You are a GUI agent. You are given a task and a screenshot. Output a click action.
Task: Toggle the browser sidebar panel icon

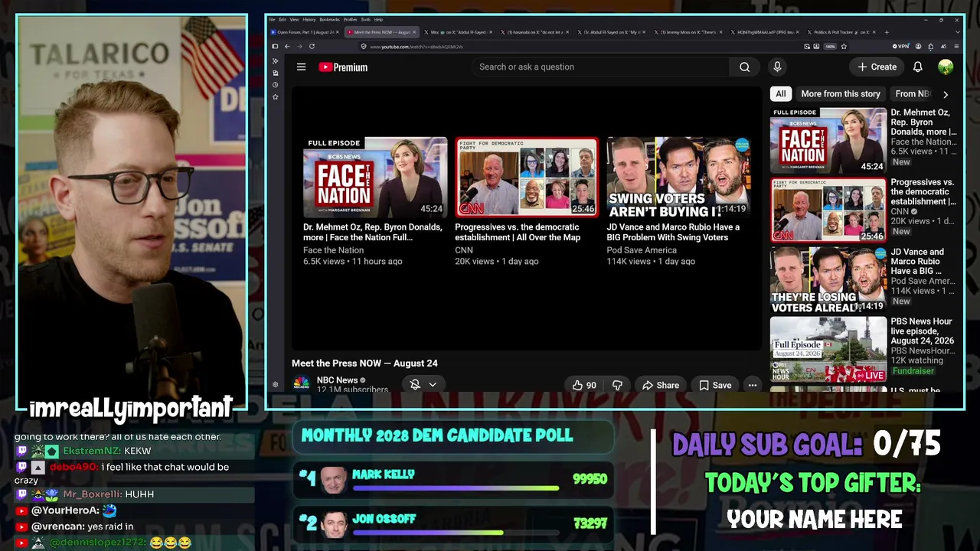click(275, 47)
